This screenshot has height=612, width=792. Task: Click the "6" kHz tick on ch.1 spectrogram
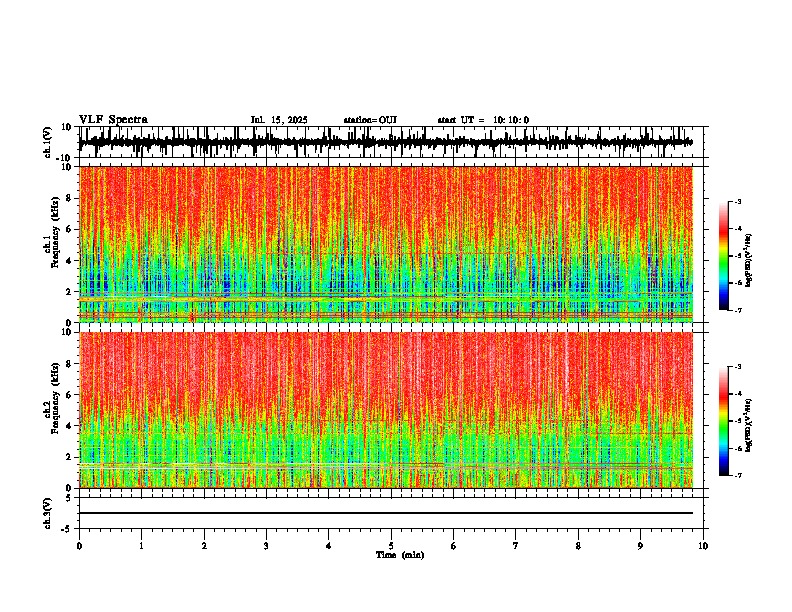point(70,229)
